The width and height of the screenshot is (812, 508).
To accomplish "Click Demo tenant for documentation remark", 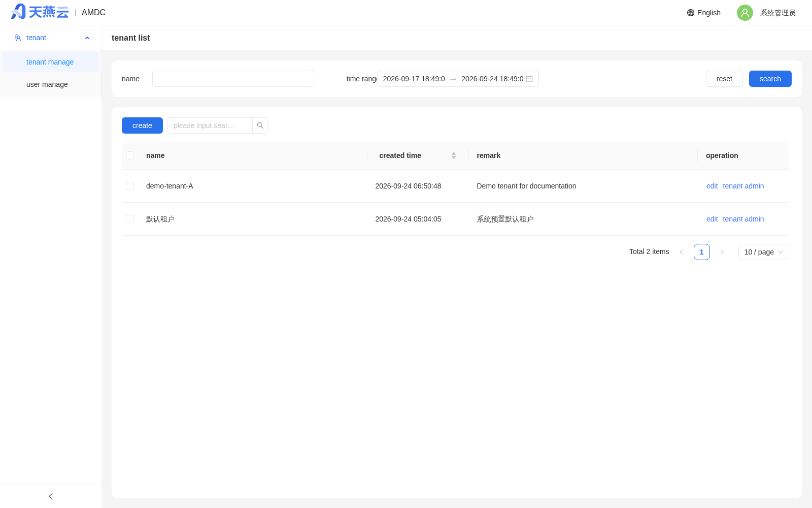I will point(526,186).
